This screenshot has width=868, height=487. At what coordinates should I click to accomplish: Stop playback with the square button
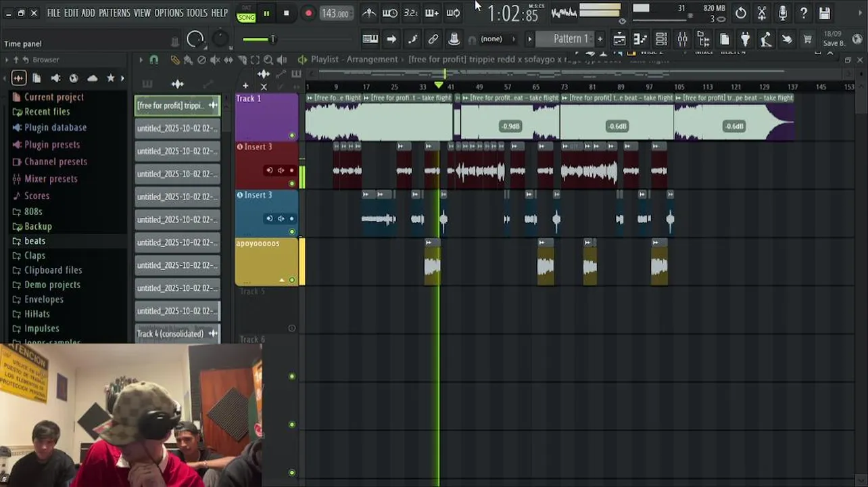tap(286, 14)
